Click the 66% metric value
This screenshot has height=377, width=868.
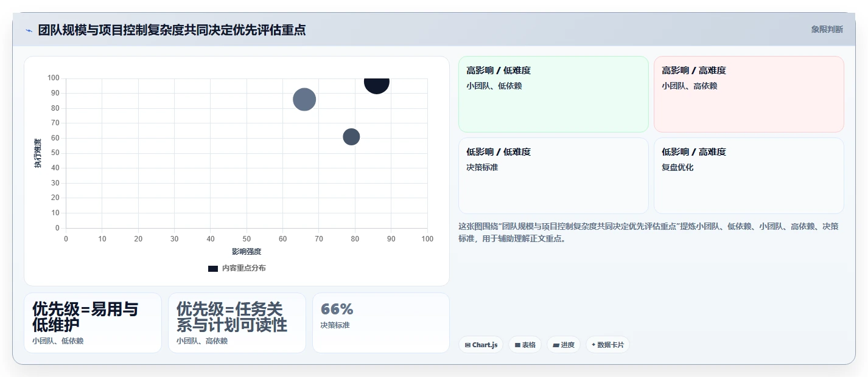[337, 309]
